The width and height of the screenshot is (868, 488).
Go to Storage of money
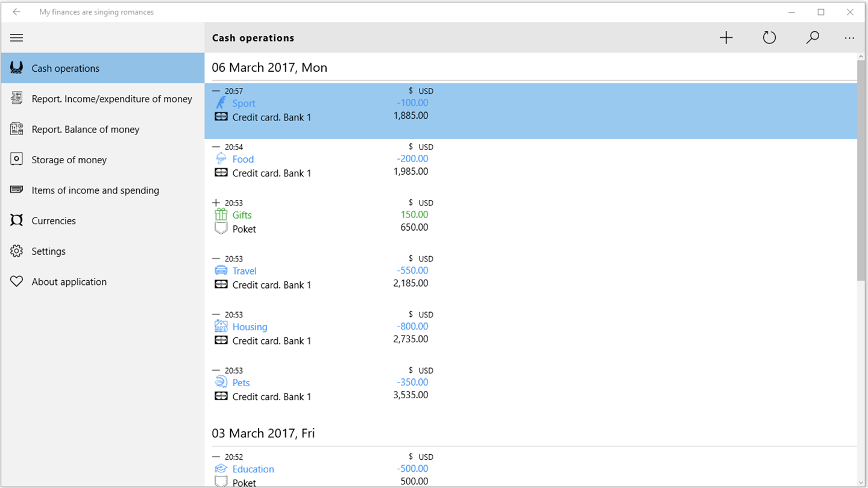pos(69,160)
